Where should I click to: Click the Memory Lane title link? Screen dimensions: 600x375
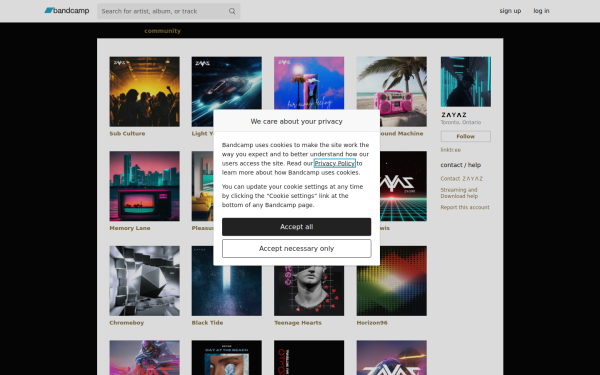pos(130,228)
